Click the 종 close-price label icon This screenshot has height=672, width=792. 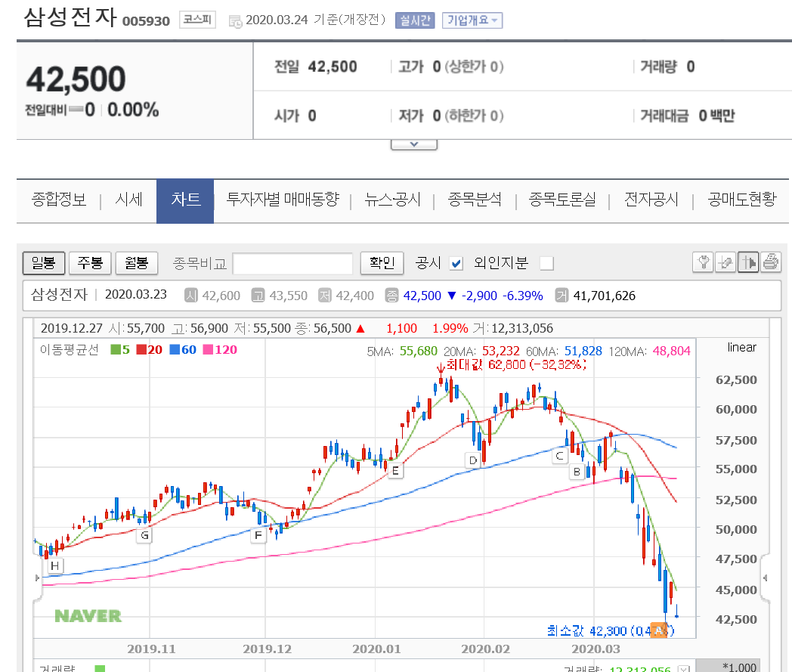[391, 296]
